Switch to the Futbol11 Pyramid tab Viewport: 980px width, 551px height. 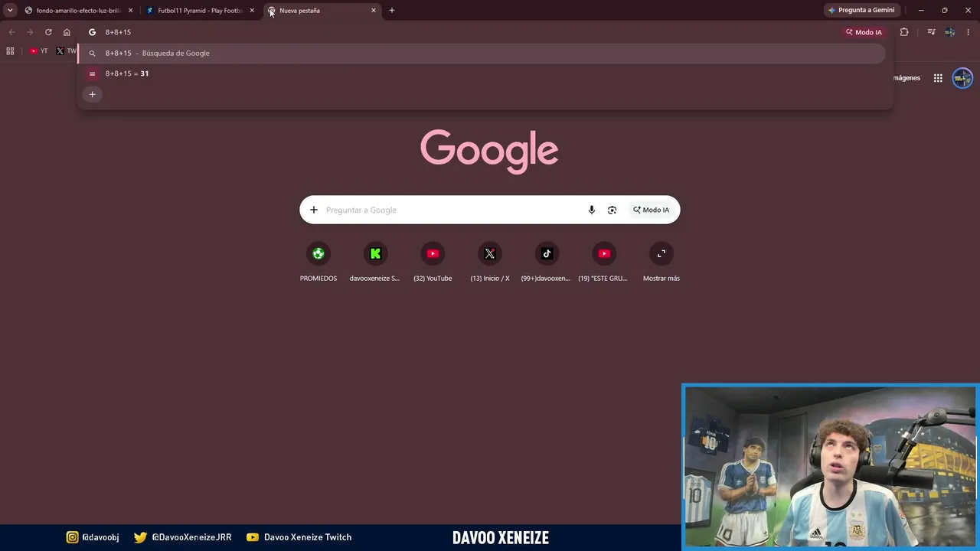click(201, 11)
